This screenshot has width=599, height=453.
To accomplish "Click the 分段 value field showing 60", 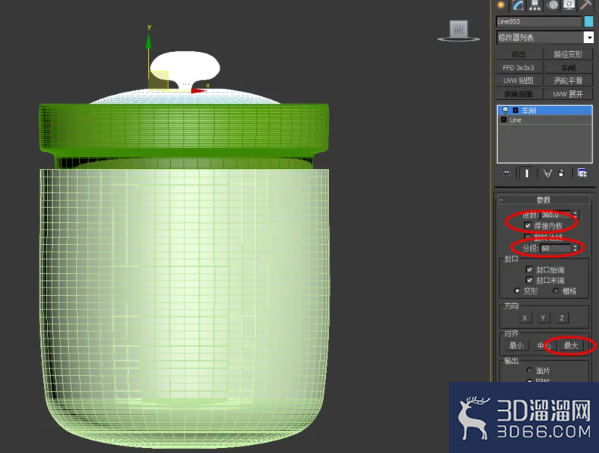I will [x=556, y=248].
